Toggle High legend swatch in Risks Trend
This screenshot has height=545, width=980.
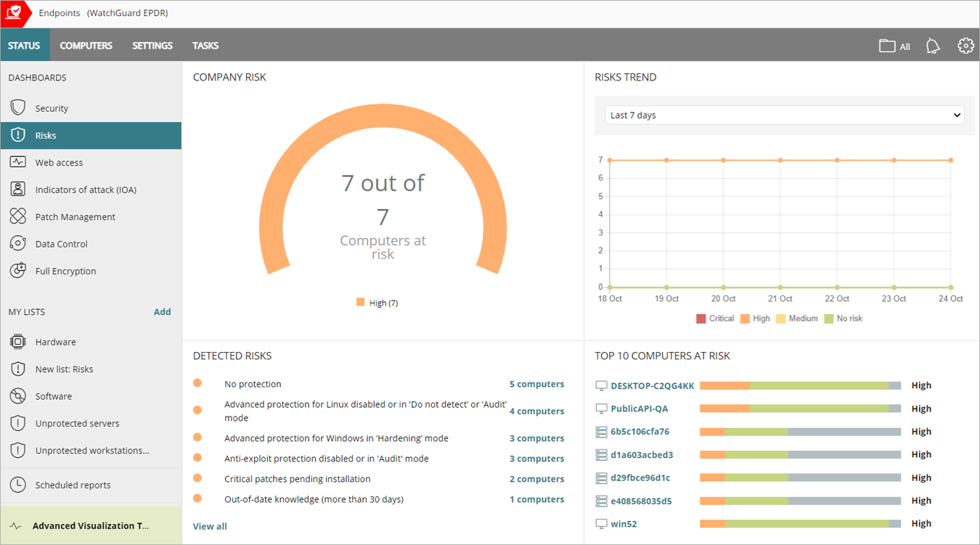[x=745, y=319]
